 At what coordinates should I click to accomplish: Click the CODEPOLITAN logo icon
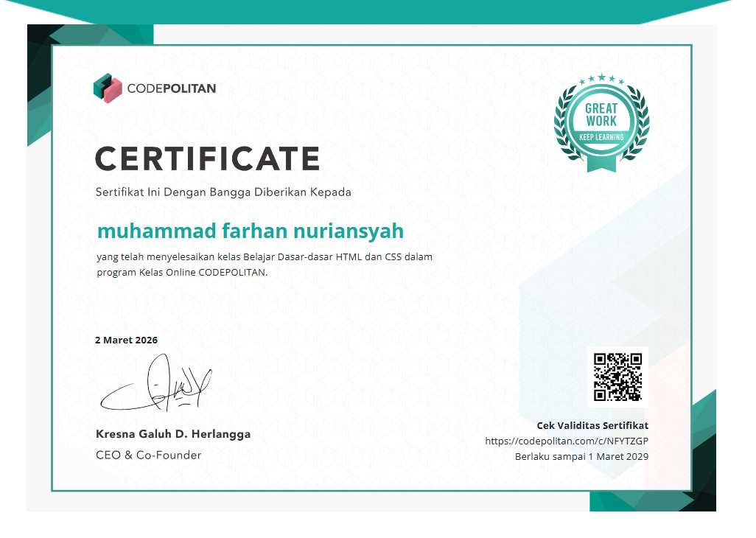105,88
